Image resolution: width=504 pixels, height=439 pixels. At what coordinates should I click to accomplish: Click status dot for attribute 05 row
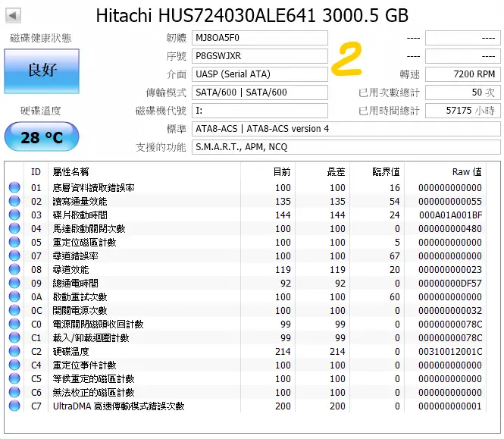coord(14,242)
